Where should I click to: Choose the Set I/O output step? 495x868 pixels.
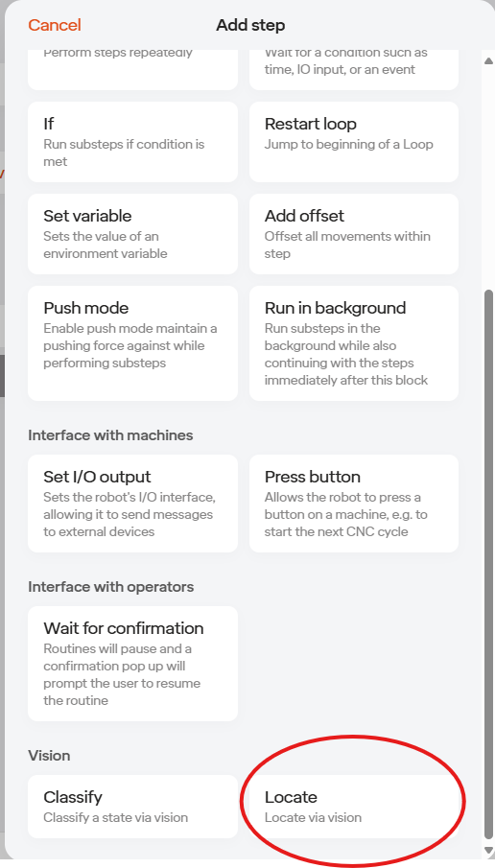coord(133,504)
